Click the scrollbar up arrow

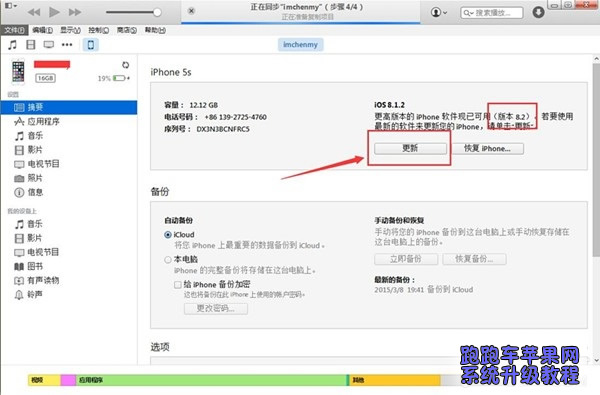596,59
